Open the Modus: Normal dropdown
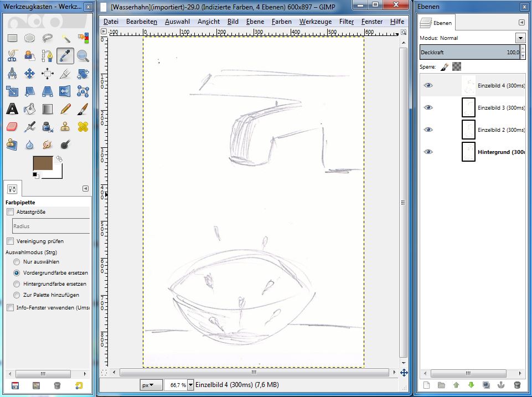532x397 pixels. tap(519, 38)
